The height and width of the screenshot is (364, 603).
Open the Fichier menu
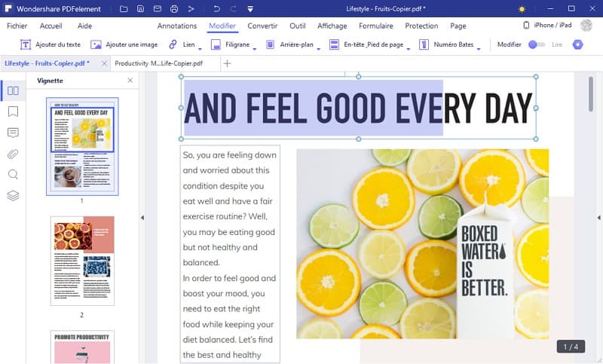pyautogui.click(x=17, y=26)
